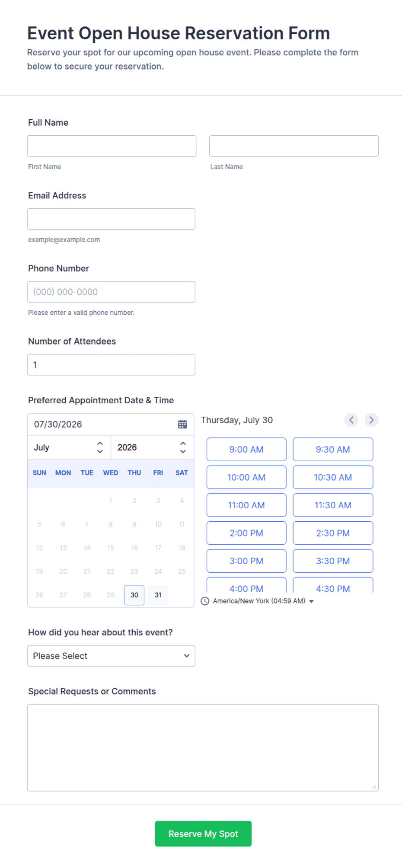The height and width of the screenshot is (868, 402).
Task: Pick the 2:00 PM time slot
Action: (246, 533)
